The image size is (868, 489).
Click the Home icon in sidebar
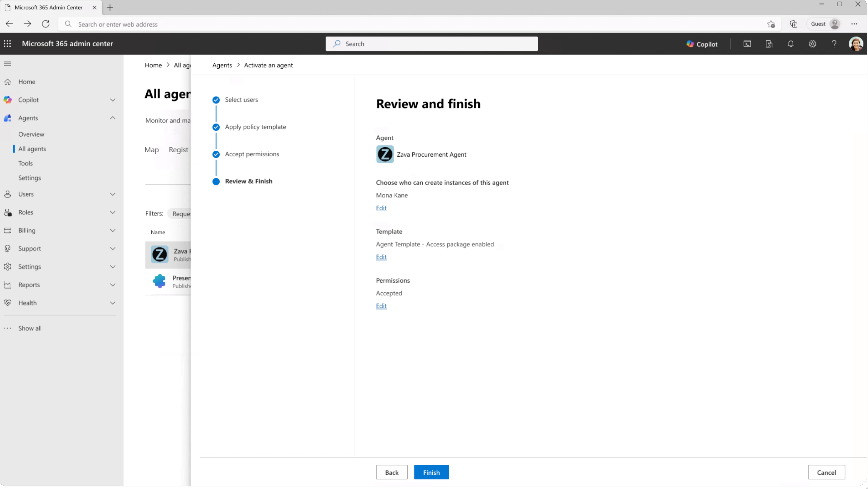pyautogui.click(x=7, y=82)
